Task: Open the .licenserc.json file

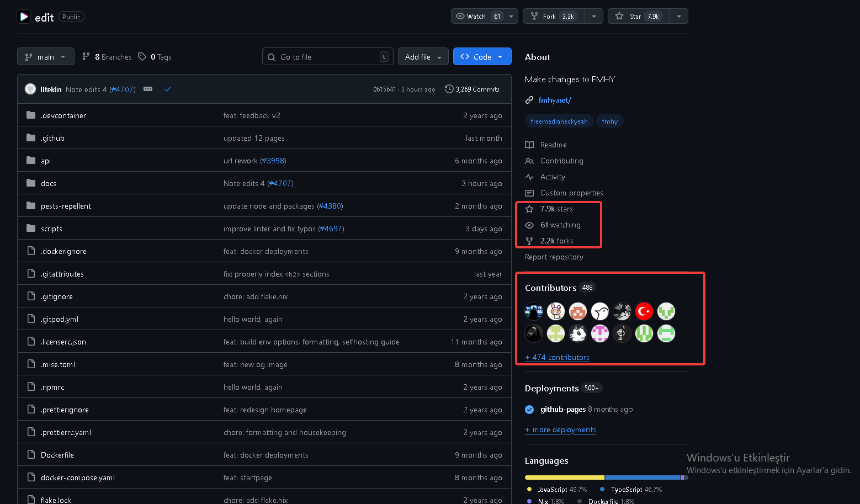Action: (63, 342)
